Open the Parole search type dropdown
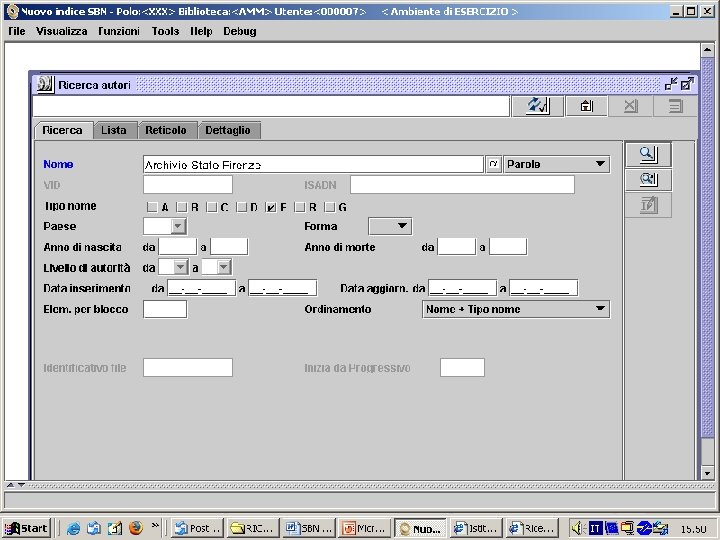This screenshot has width=720, height=540. 557,164
